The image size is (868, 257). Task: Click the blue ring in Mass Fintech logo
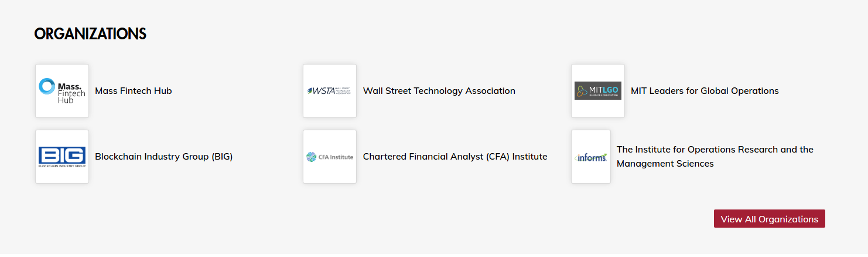(x=47, y=87)
